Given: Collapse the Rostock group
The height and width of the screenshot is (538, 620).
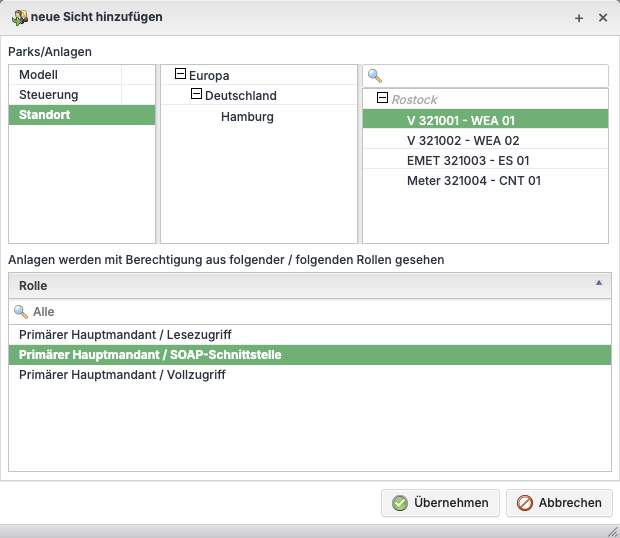Looking at the screenshot, I should coord(382,99).
